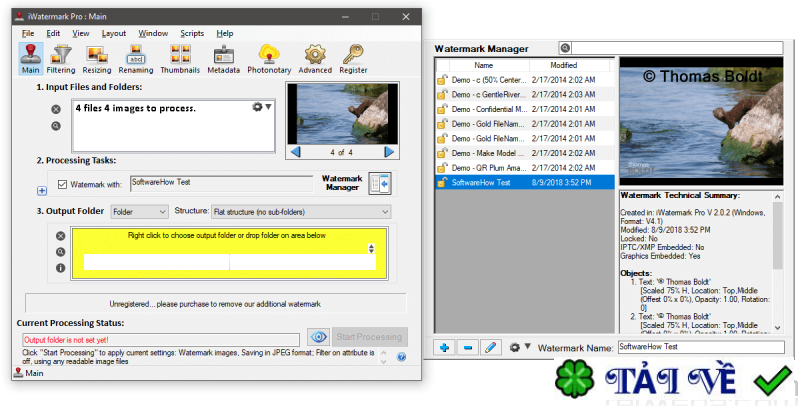Open the Layout menu

pos(114,33)
